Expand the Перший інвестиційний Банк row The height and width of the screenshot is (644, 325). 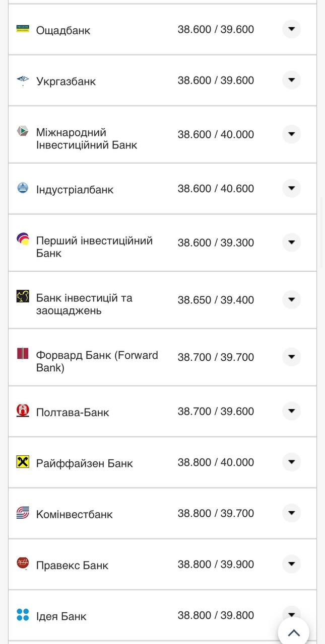[x=291, y=242]
